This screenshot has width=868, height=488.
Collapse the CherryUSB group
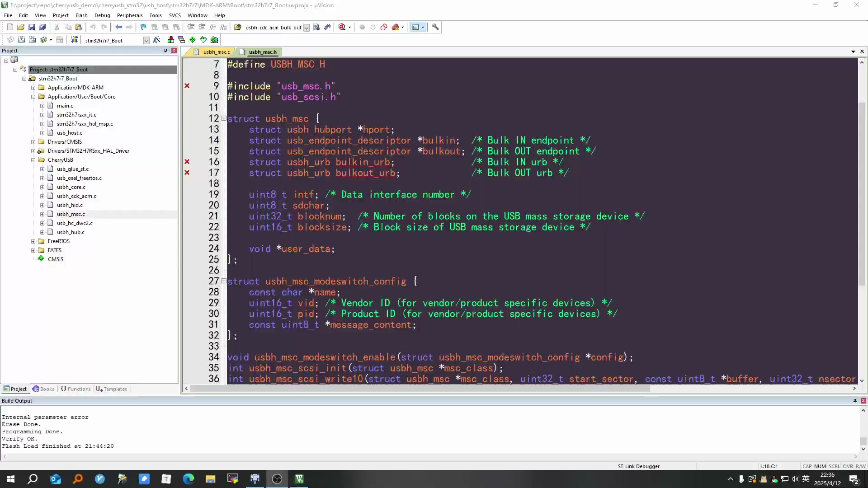coord(33,160)
